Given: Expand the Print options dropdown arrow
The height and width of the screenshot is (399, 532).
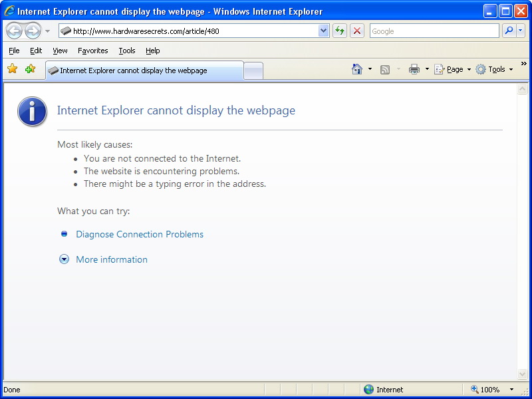Looking at the screenshot, I should 427,69.
